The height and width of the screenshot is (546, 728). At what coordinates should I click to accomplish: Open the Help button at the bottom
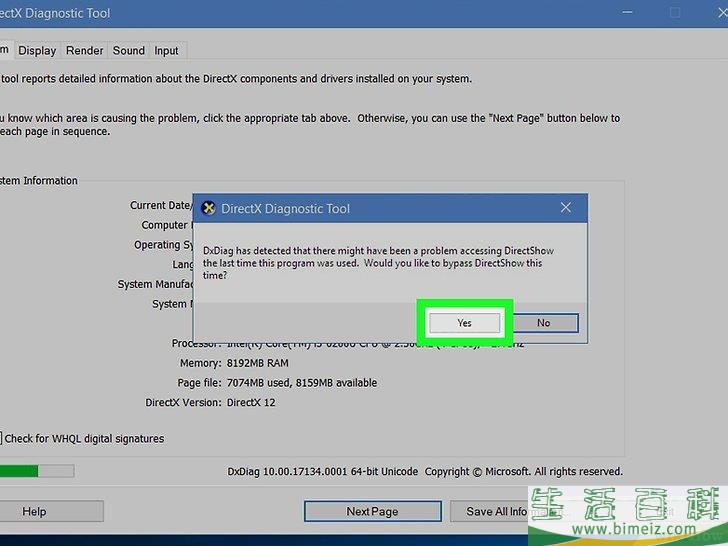pyautogui.click(x=34, y=511)
